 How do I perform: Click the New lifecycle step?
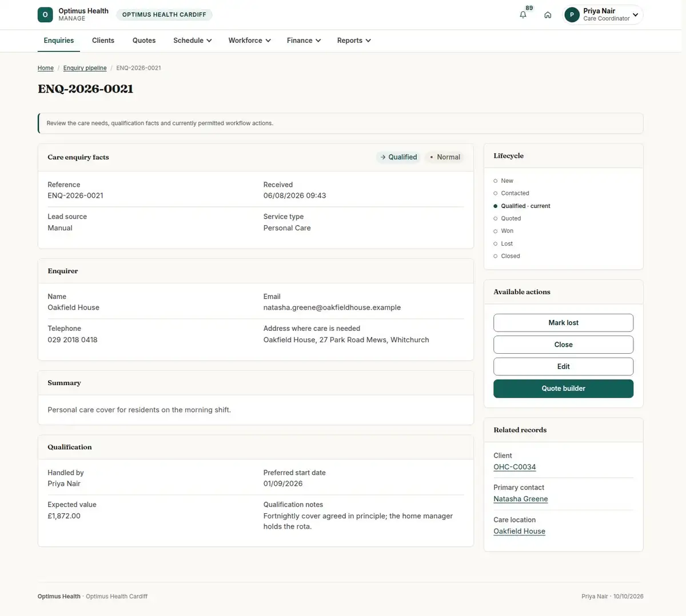click(x=504, y=181)
